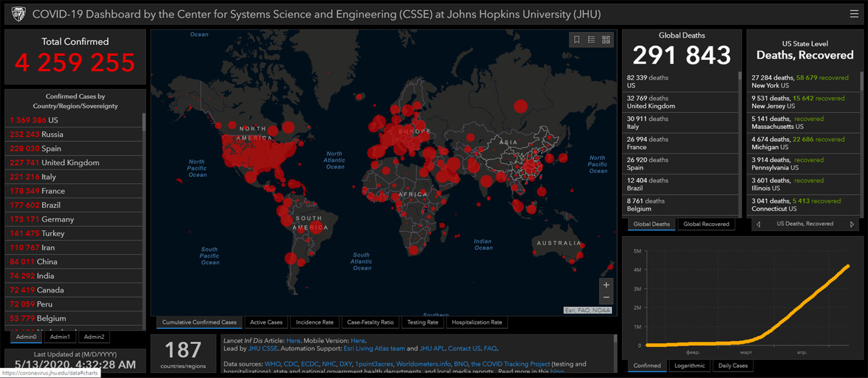Viewport: 868px width, 378px height.
Task: Zoom out on the map
Action: tap(606, 298)
